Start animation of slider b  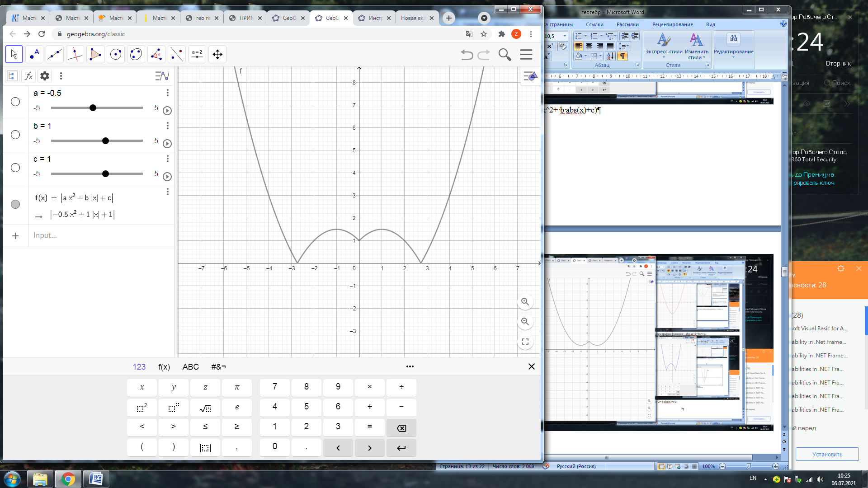[x=167, y=144]
